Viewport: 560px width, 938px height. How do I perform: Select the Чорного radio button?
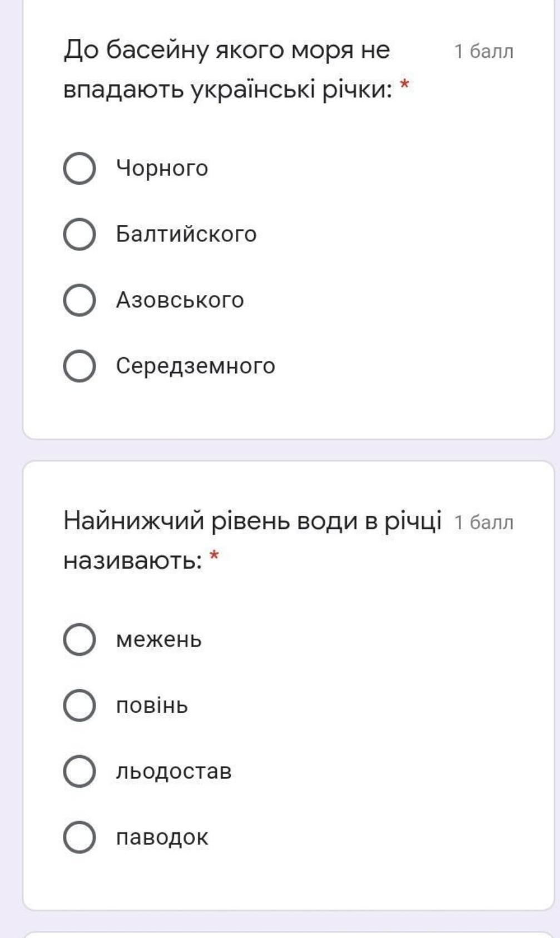point(80,168)
